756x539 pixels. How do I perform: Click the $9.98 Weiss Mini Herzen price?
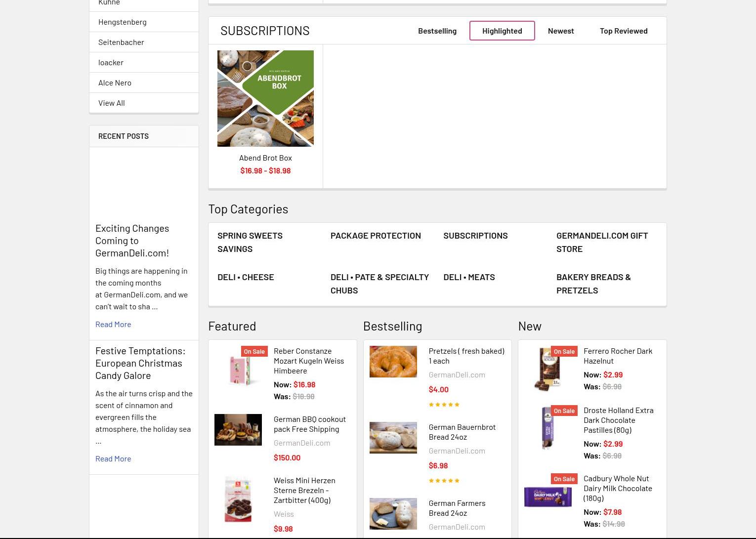[283, 529]
